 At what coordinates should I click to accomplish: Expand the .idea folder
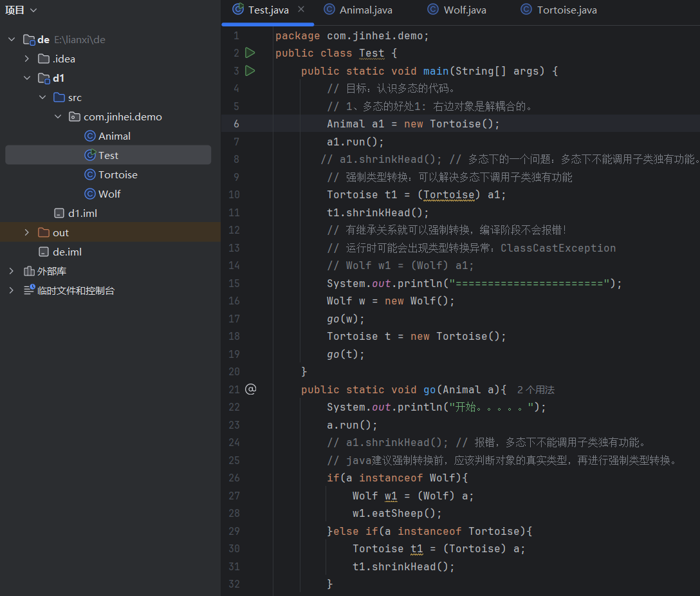(27, 59)
